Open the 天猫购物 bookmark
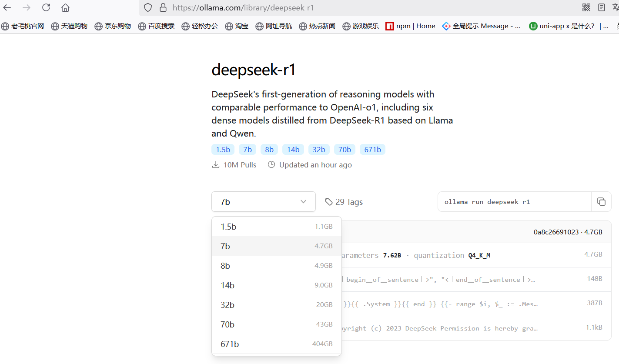The width and height of the screenshot is (619, 364). click(x=69, y=26)
